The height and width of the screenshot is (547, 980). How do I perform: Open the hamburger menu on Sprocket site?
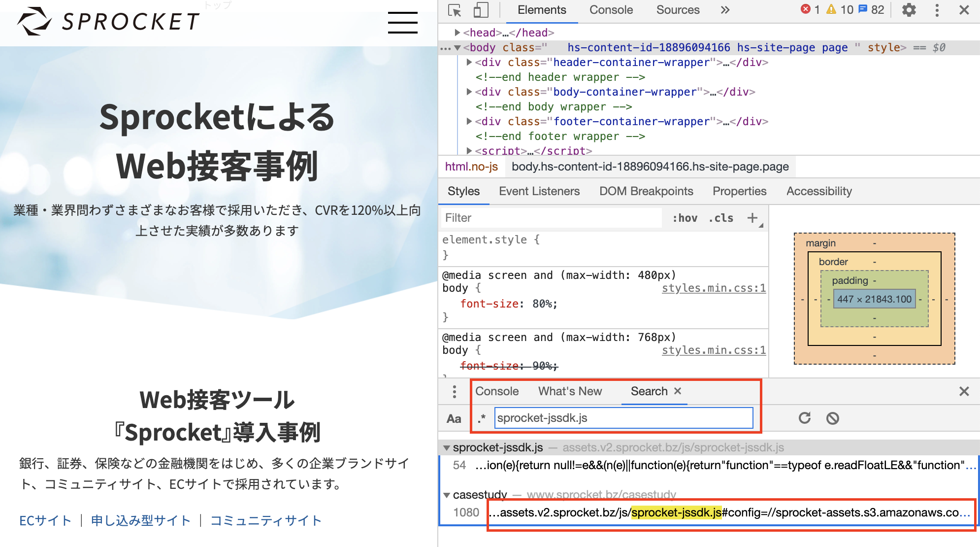tap(402, 23)
